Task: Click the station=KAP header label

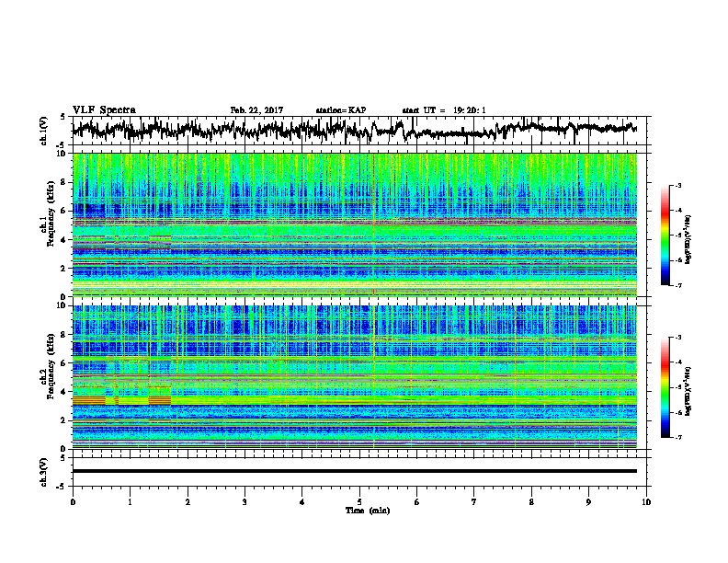Action: coord(341,110)
